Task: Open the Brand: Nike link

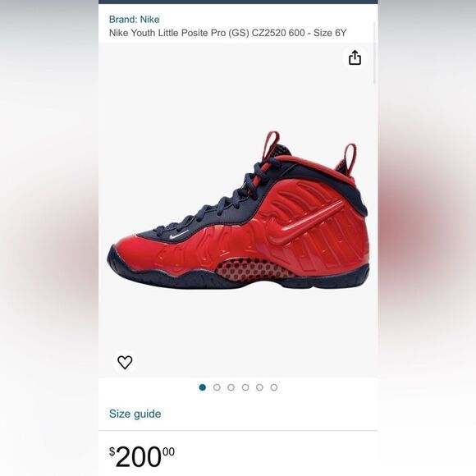Action: pyautogui.click(x=134, y=20)
